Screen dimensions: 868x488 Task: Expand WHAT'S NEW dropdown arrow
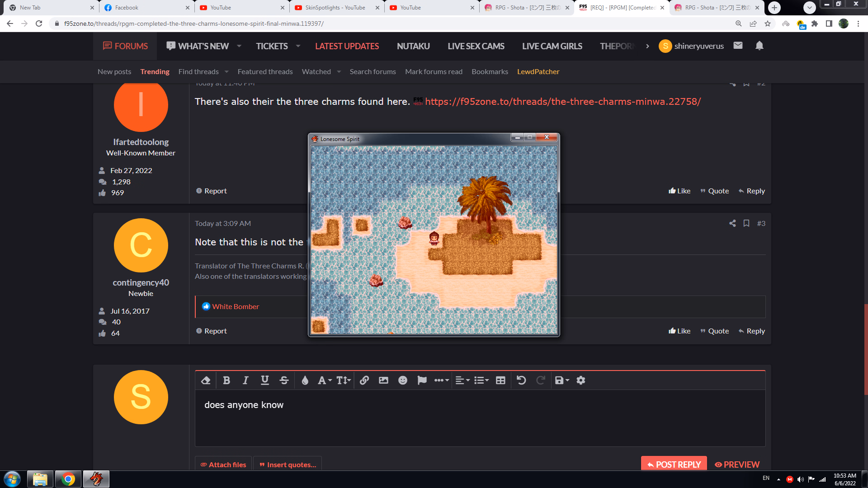(x=239, y=46)
